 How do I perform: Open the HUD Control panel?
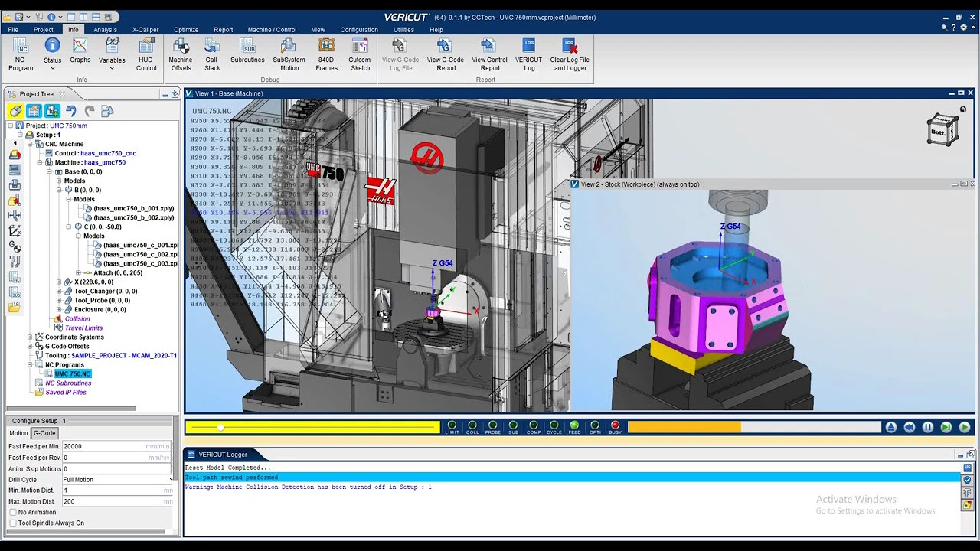(x=146, y=54)
